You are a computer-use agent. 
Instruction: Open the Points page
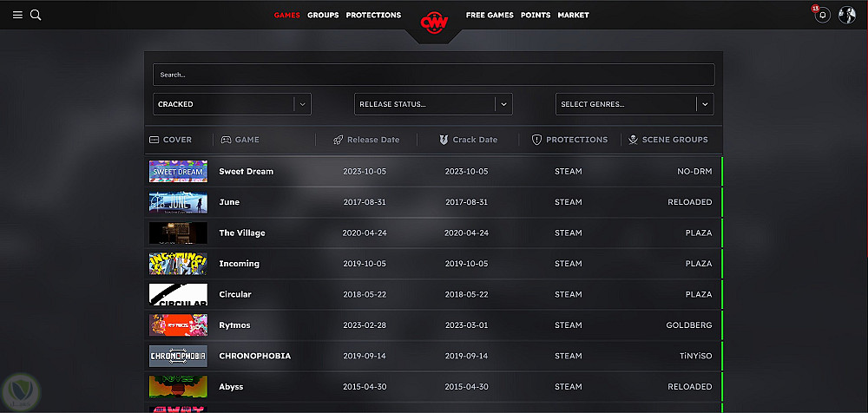536,15
